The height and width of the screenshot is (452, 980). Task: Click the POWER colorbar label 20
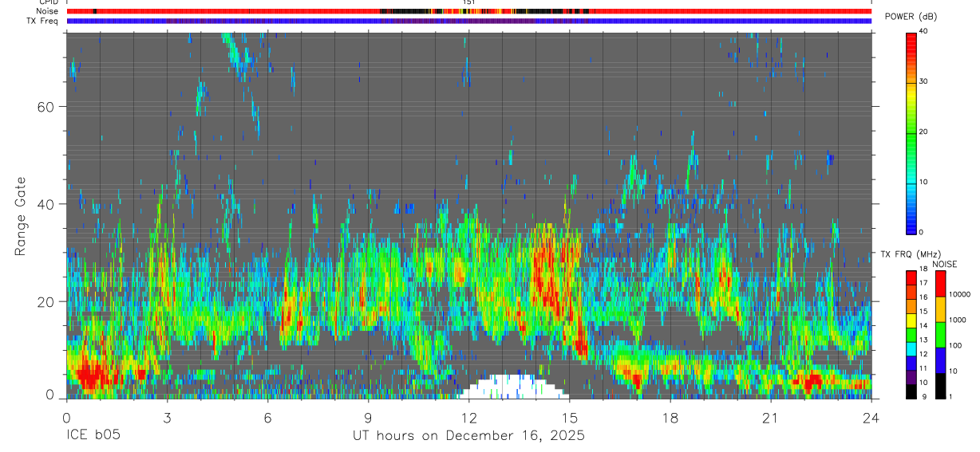tap(923, 132)
